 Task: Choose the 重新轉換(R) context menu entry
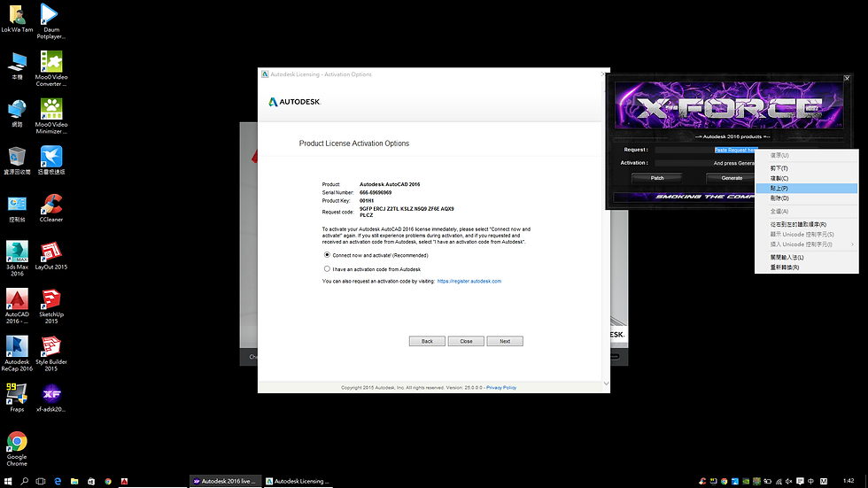(x=807, y=267)
